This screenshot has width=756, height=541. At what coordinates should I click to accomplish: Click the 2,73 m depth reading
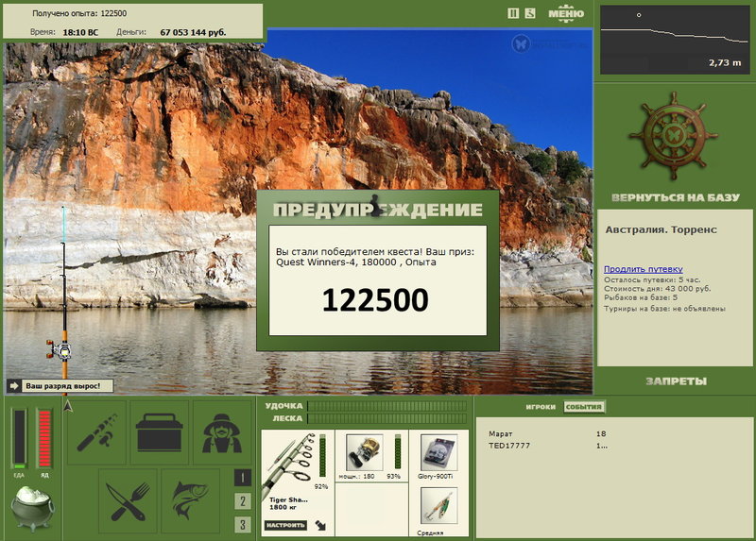click(x=725, y=62)
